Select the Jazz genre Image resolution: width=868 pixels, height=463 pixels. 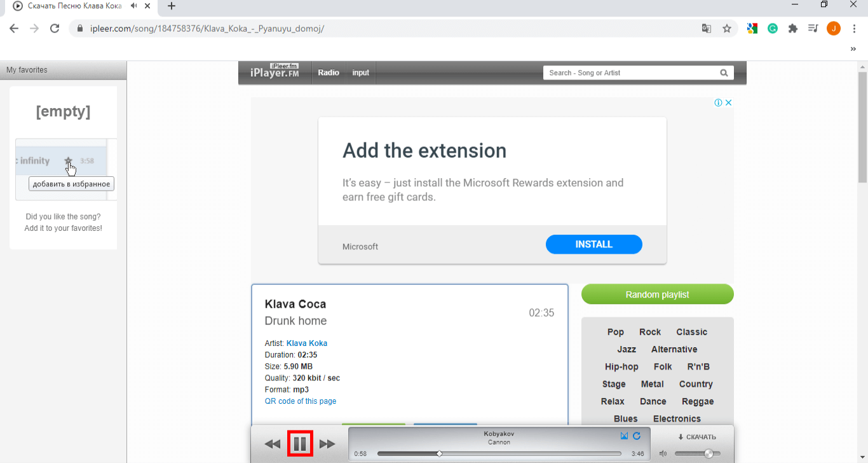click(x=627, y=349)
